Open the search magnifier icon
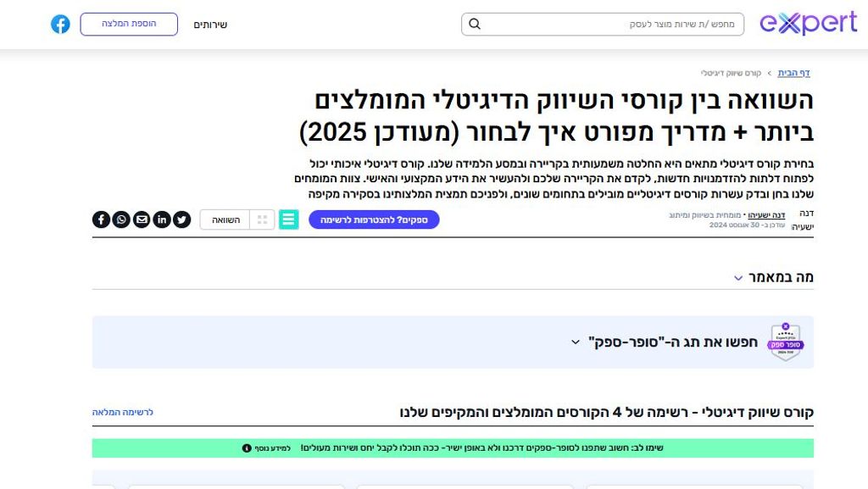The image size is (868, 489). pos(475,24)
